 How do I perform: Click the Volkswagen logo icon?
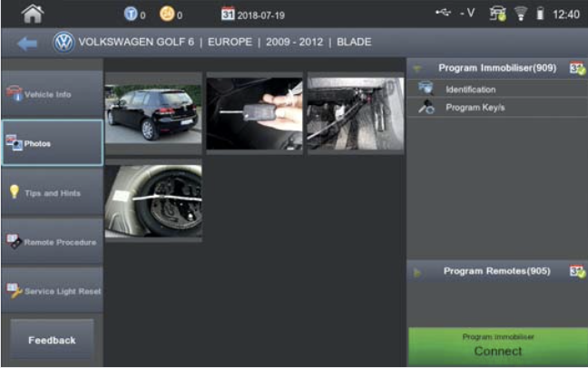[x=63, y=43]
